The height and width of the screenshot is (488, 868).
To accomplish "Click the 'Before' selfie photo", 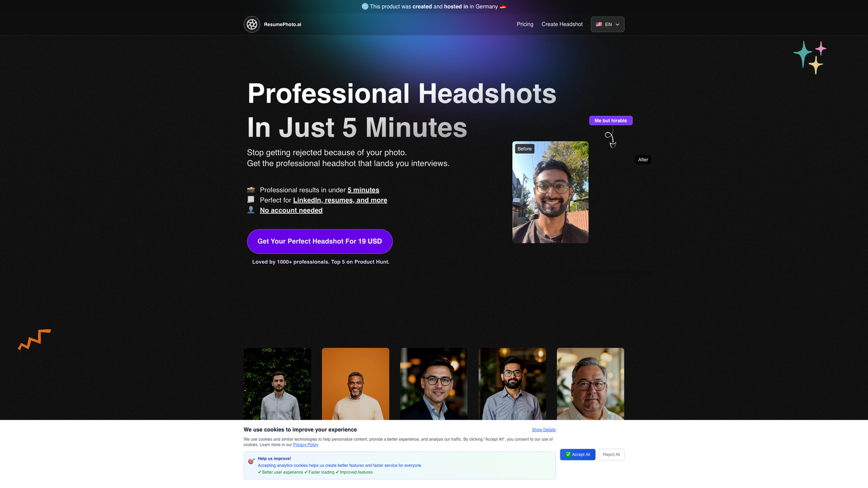I will click(x=550, y=192).
